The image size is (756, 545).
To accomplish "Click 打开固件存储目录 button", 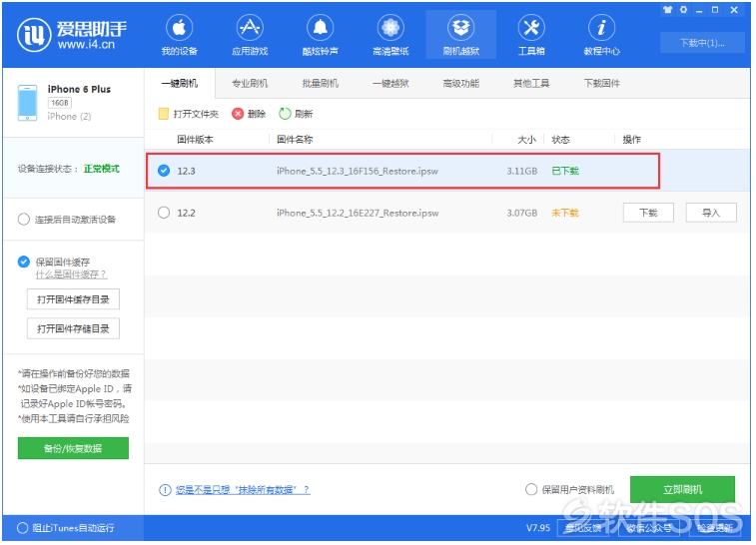I will (73, 329).
